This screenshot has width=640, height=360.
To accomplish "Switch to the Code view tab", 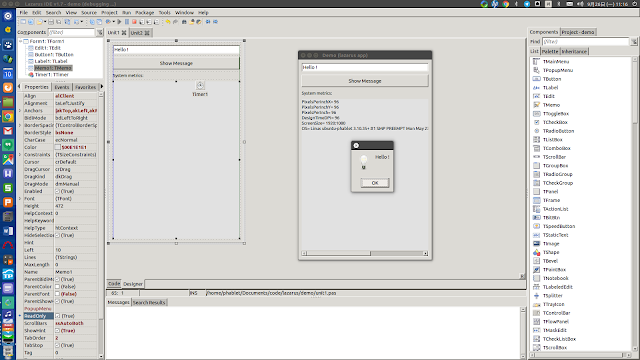I will [114, 284].
